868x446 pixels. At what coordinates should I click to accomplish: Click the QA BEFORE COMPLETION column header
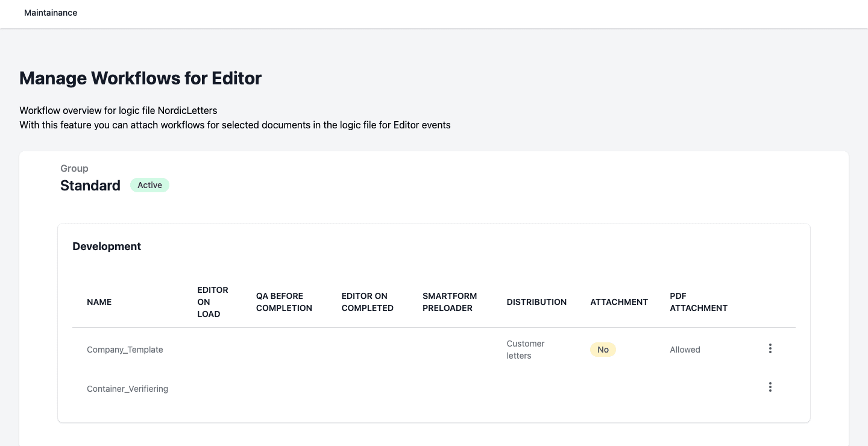point(284,302)
